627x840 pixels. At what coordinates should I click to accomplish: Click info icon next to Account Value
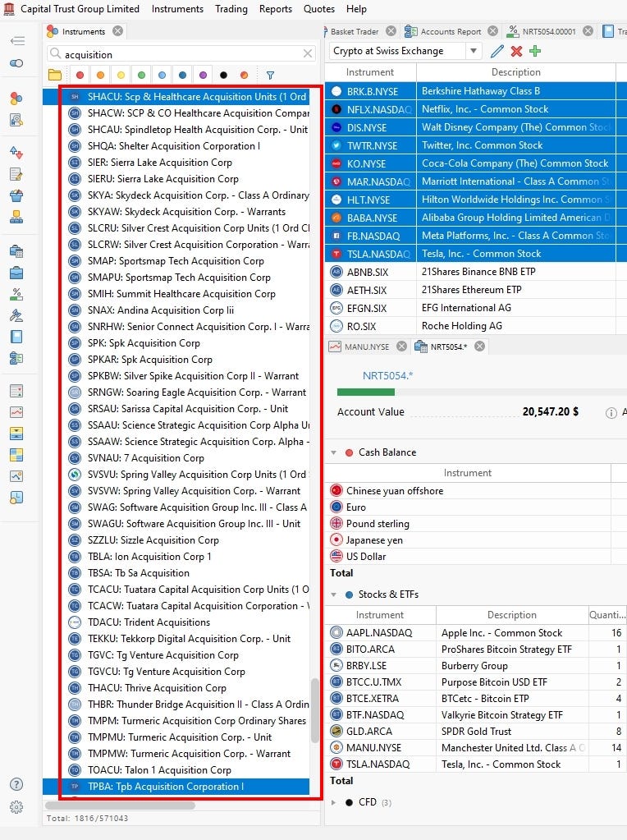click(611, 412)
